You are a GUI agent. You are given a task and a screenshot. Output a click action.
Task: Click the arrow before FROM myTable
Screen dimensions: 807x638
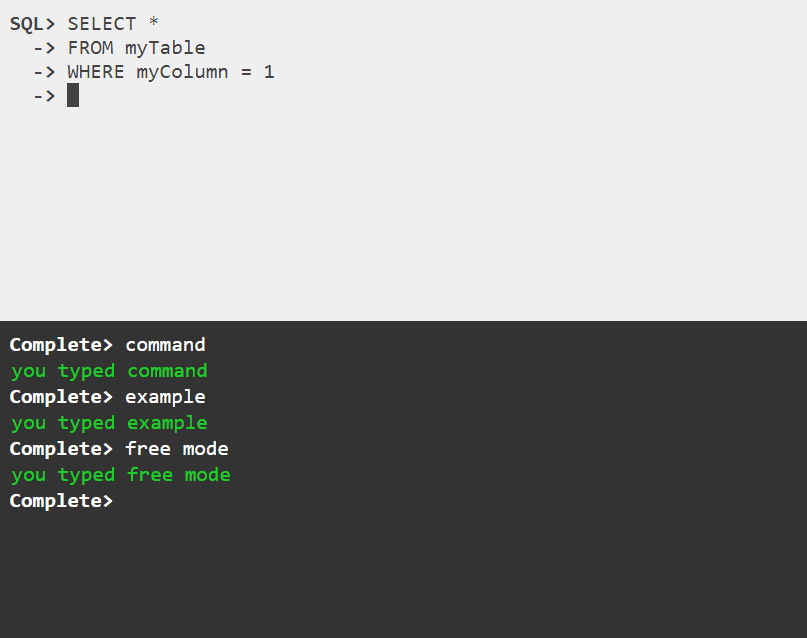pyautogui.click(x=44, y=48)
